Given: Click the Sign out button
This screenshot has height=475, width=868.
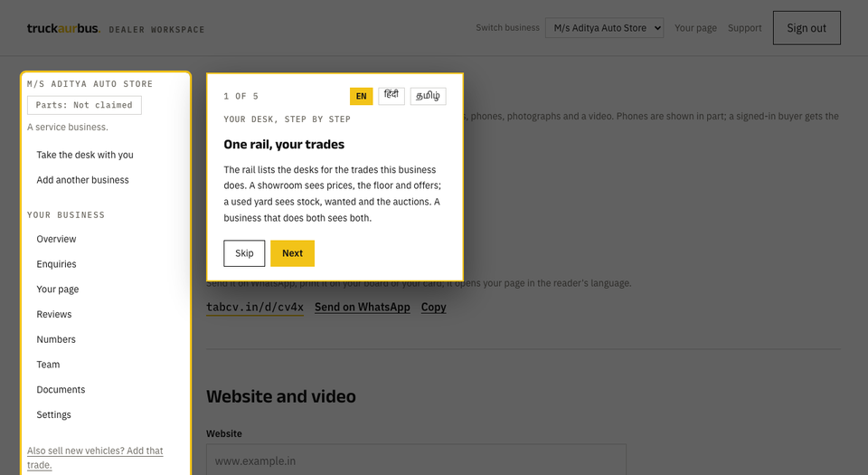Looking at the screenshot, I should point(807,28).
